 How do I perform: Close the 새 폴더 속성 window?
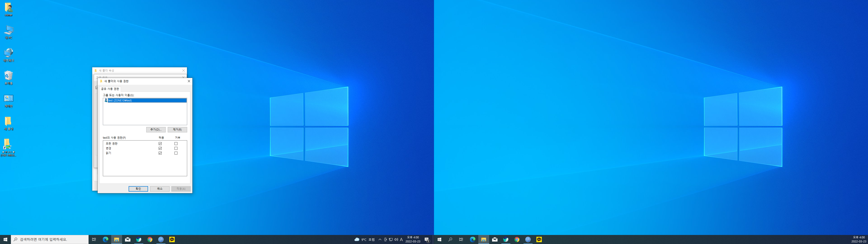point(184,70)
